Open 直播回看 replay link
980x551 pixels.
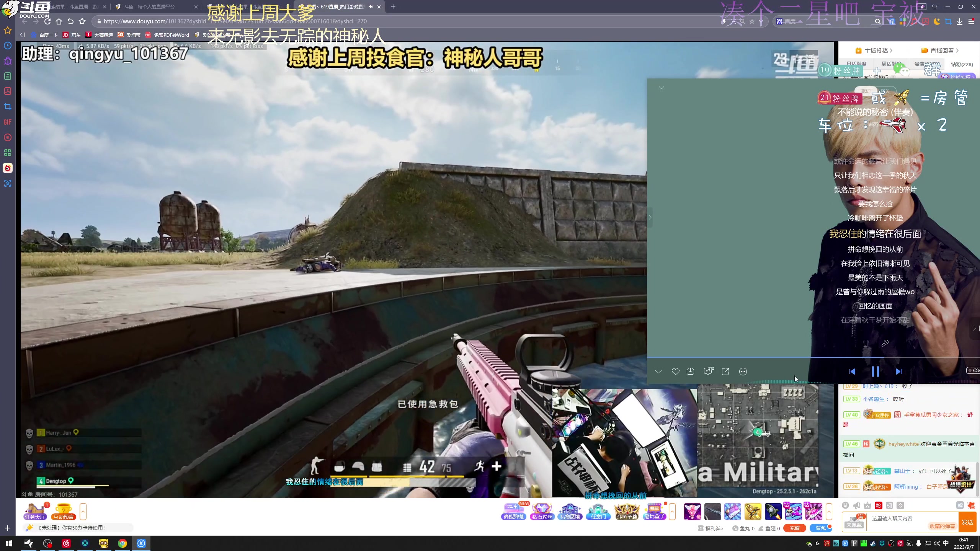tap(940, 51)
